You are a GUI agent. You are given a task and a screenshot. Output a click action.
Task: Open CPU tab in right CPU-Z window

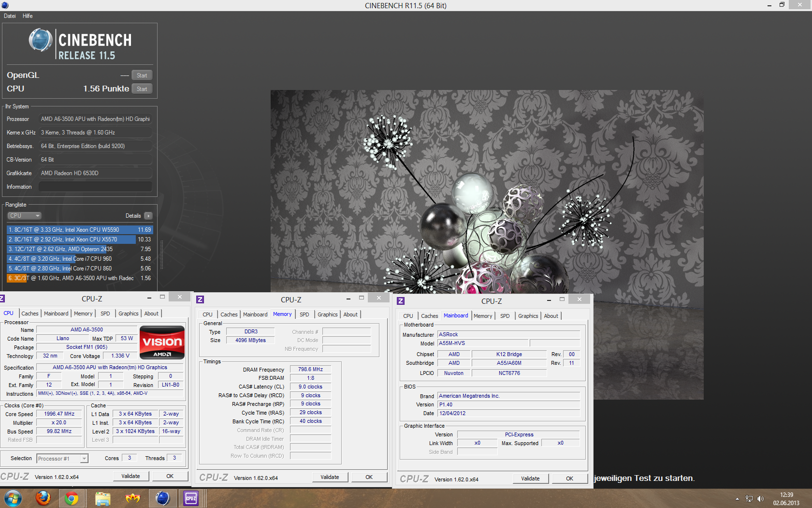coord(408,316)
